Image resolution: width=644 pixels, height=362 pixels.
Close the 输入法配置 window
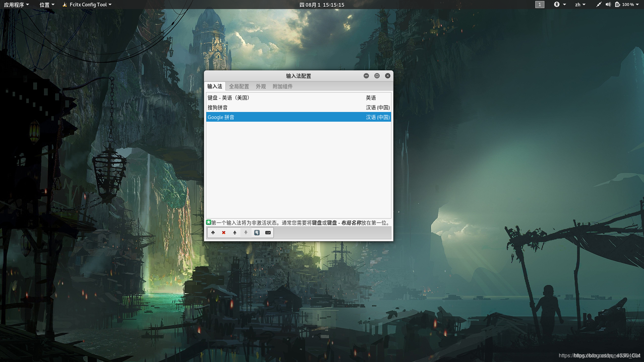[x=388, y=76]
